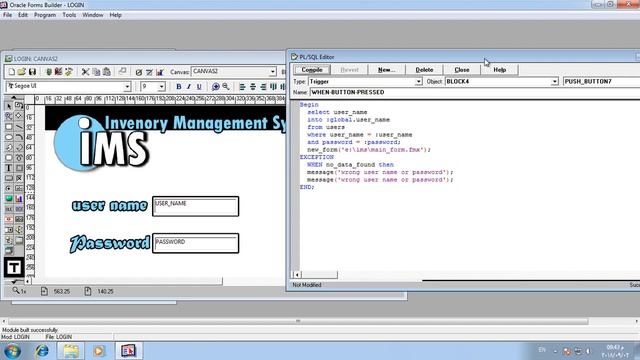The width and height of the screenshot is (640, 360).
Task: Click the Zoom In magnifier icon
Action: tap(216, 87)
